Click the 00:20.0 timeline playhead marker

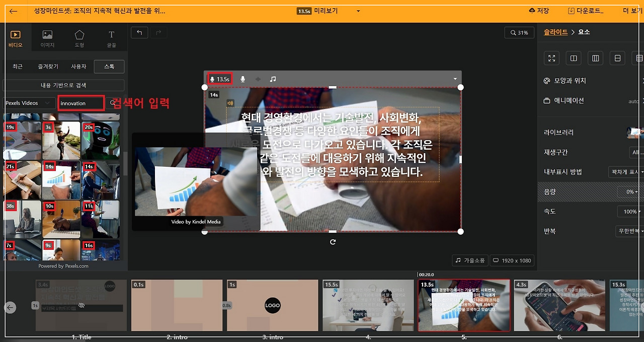(426, 275)
